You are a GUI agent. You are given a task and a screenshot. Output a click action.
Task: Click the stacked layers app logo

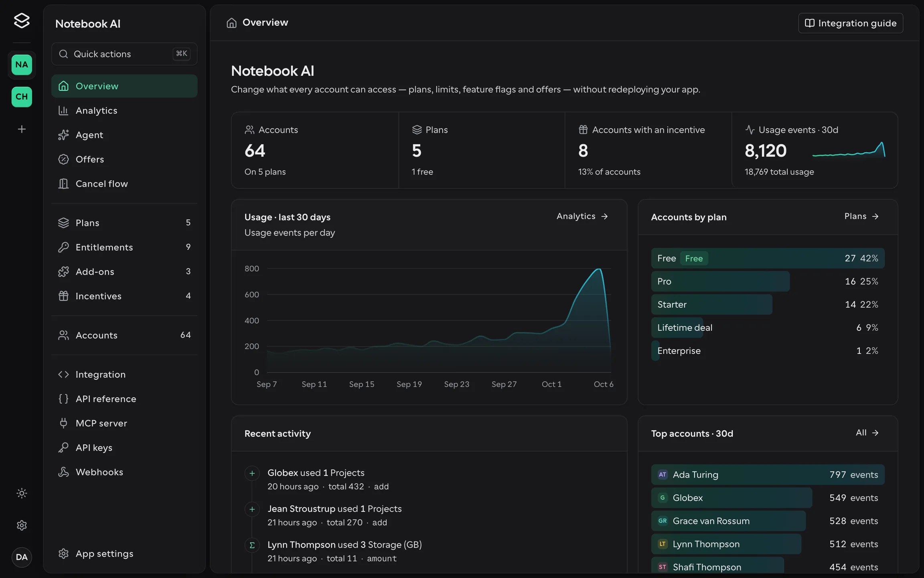(x=22, y=20)
